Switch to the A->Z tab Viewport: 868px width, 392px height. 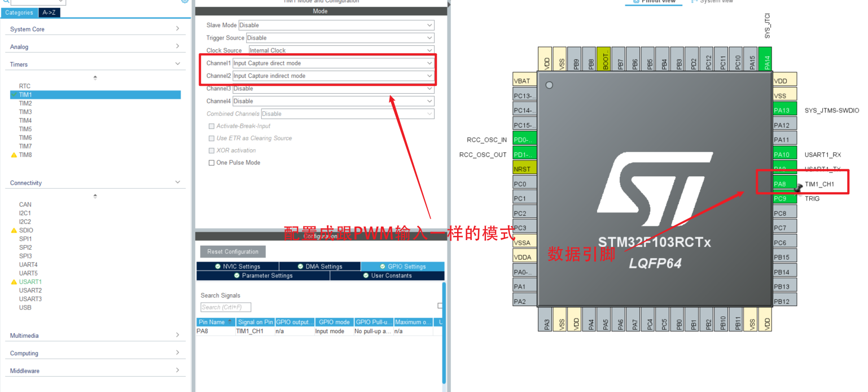(x=50, y=12)
